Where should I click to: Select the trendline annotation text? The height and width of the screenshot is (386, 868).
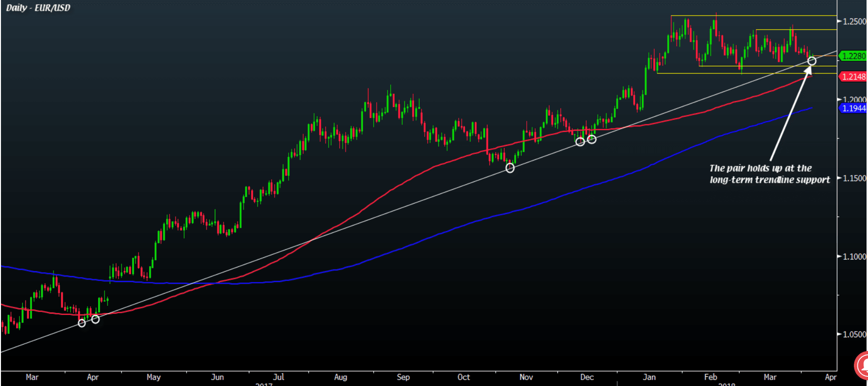[x=769, y=174]
